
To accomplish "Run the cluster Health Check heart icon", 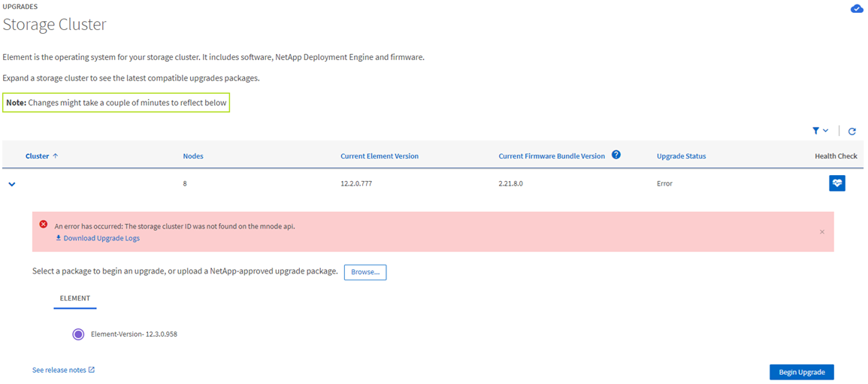I will (836, 183).
